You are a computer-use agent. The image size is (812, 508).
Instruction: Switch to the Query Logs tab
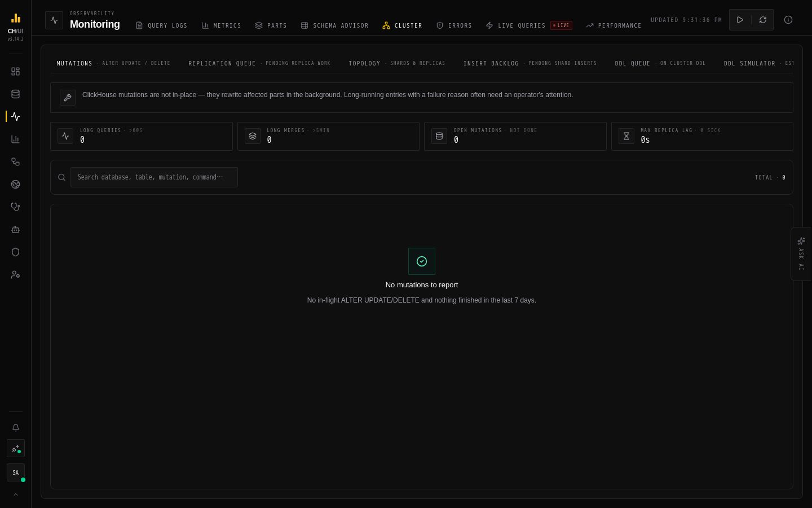161,25
